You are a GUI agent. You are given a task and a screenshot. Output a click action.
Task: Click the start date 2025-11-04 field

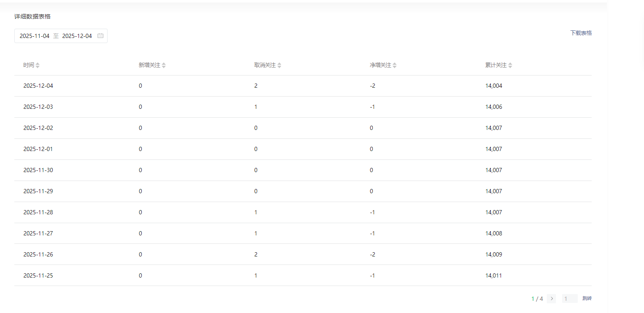click(35, 36)
